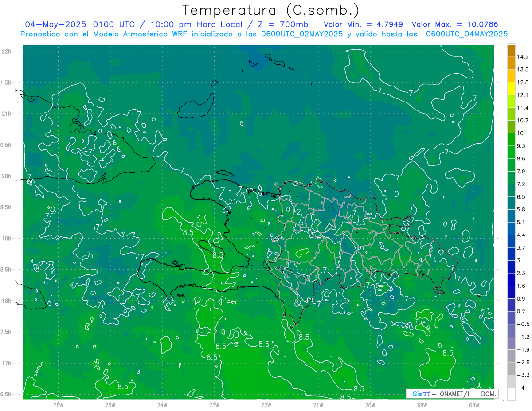Click the 75W longitude axis label

(110, 405)
